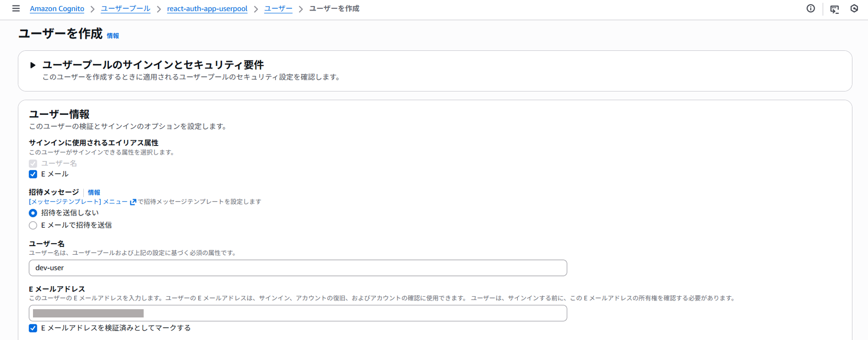Go to Amazon Cognito breadcrumb
Image resolution: width=868 pixels, height=340 pixels.
click(57, 9)
